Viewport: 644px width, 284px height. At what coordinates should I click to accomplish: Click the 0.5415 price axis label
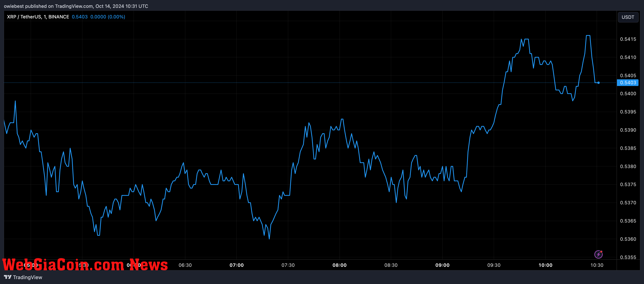[x=628, y=39]
